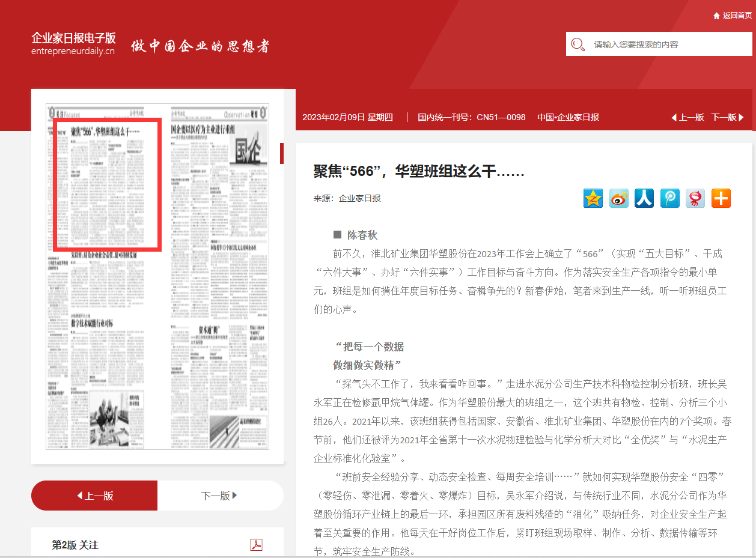Click the Tencent Weibo share icon
Viewport: 756px width, 558px height.
pos(669,198)
